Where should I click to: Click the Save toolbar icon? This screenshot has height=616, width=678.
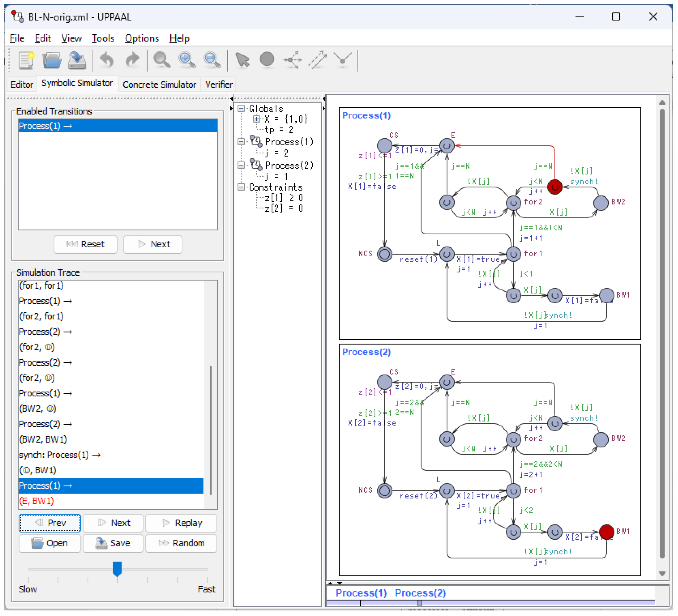coord(77,60)
